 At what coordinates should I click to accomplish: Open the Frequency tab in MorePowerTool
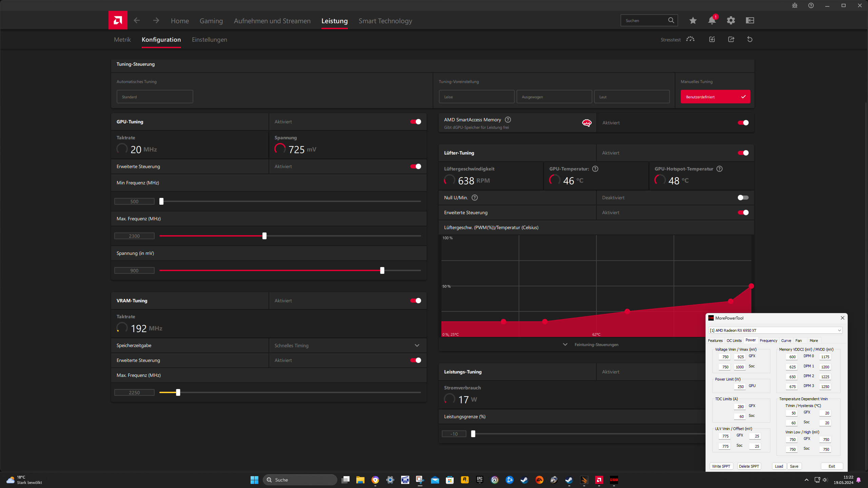click(x=768, y=341)
